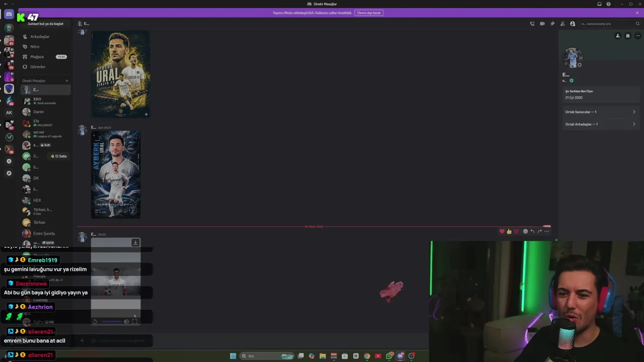644x362 pixels.
Task: Open direct message with Türkan
Action: 45,222
